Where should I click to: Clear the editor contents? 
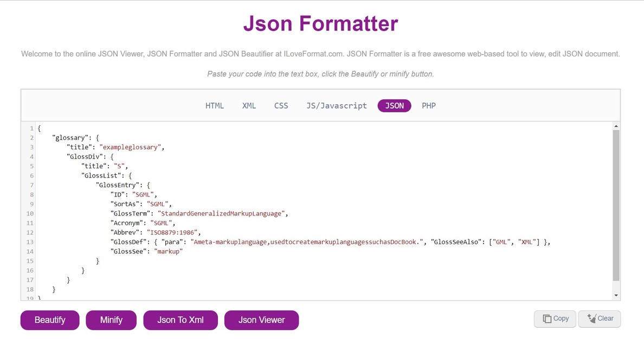[x=600, y=319]
